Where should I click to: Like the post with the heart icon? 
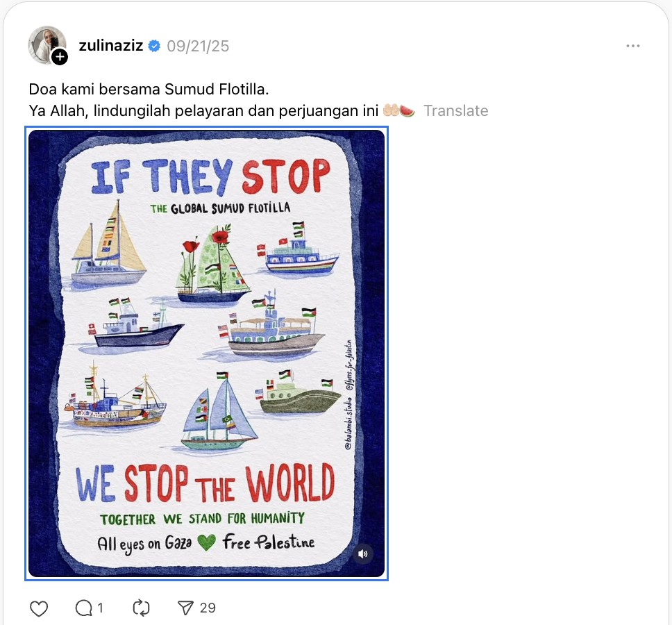[x=40, y=608]
